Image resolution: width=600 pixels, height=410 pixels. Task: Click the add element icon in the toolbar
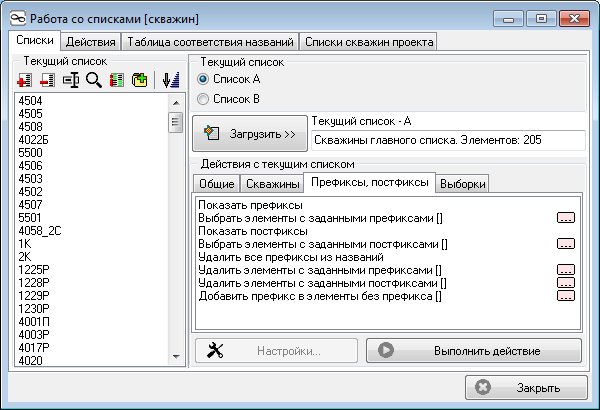[x=24, y=80]
